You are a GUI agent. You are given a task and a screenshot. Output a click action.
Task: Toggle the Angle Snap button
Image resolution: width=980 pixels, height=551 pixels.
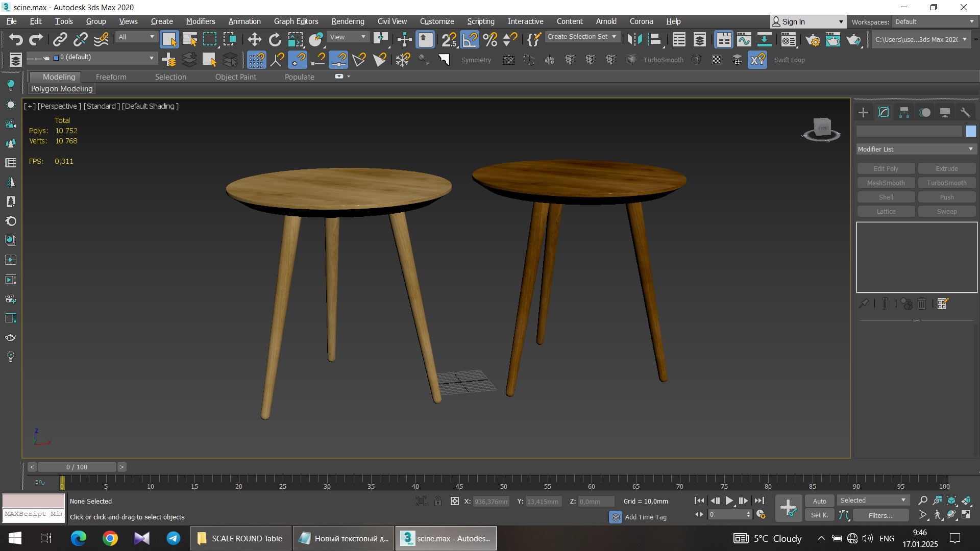tap(470, 39)
